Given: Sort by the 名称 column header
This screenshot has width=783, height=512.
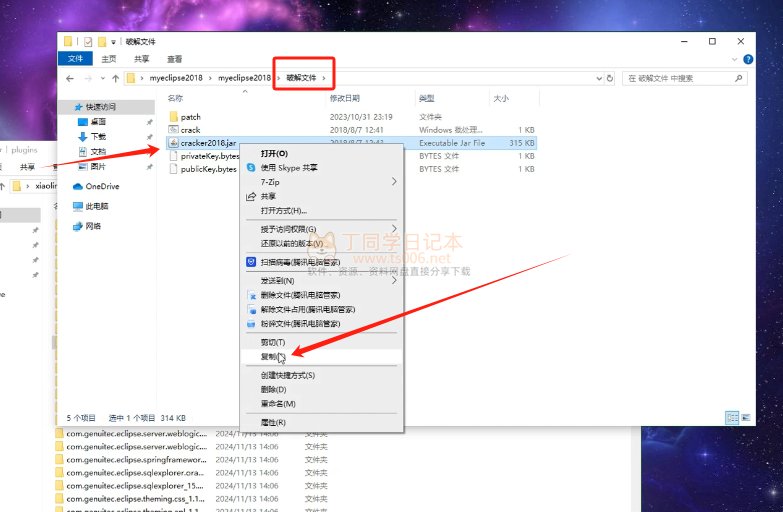Looking at the screenshot, I should coord(175,98).
